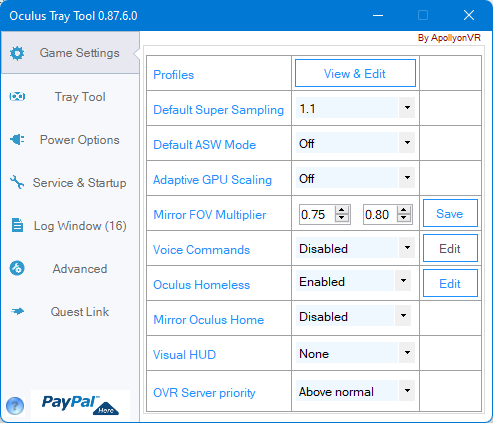Image resolution: width=493 pixels, height=423 pixels.
Task: Click the Log Window document icon
Action: point(17,225)
